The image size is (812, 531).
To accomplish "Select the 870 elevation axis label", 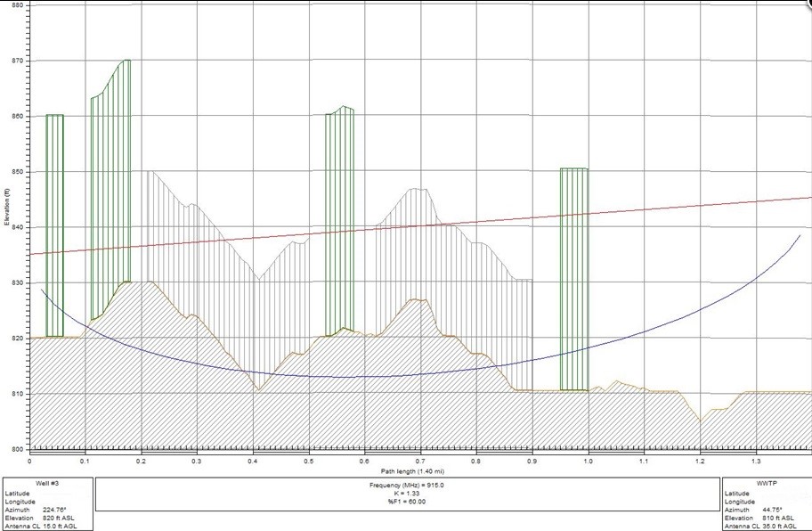I will point(17,61).
